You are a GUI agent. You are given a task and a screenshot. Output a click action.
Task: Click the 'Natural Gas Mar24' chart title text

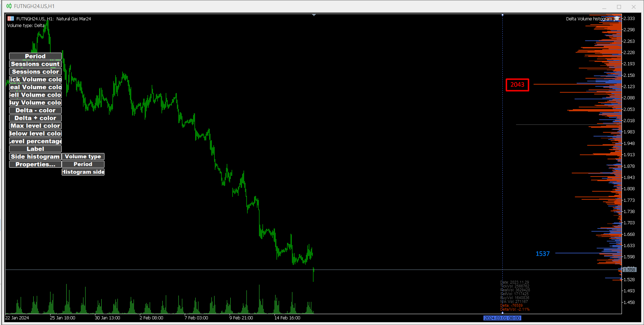[74, 19]
